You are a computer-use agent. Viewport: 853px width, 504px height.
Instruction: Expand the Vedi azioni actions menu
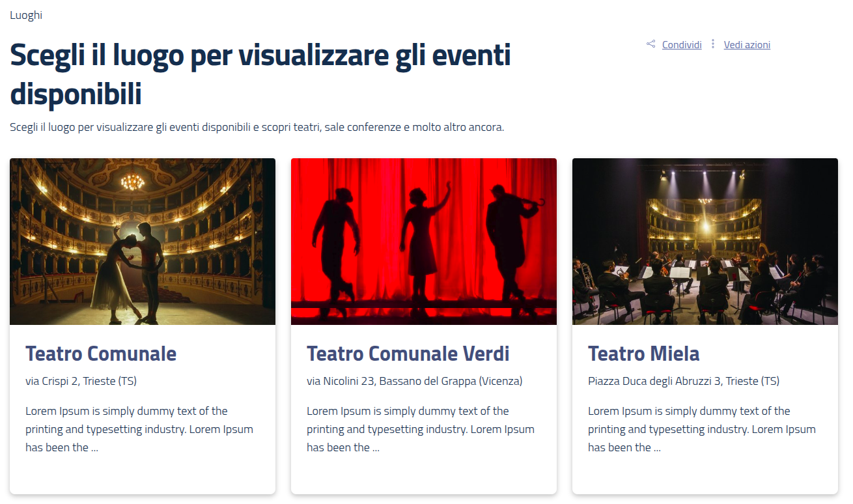pos(747,45)
